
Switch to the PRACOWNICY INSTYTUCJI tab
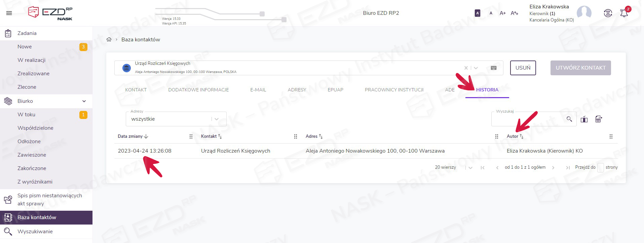pyautogui.click(x=394, y=90)
